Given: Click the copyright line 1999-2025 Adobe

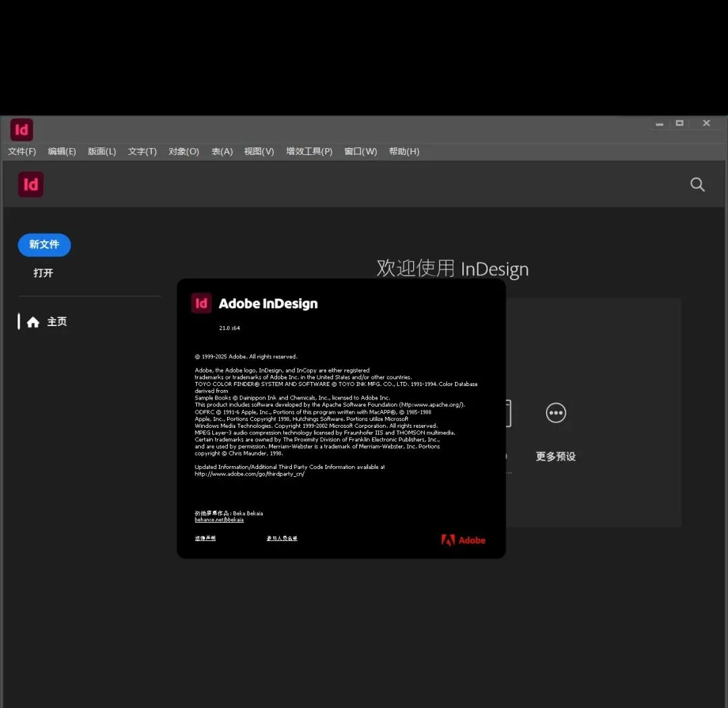Looking at the screenshot, I should (246, 357).
